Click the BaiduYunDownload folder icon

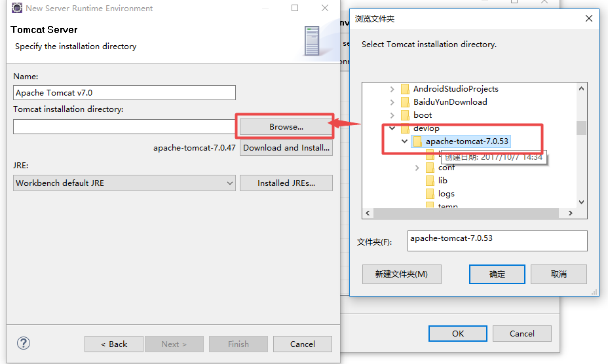(x=405, y=102)
